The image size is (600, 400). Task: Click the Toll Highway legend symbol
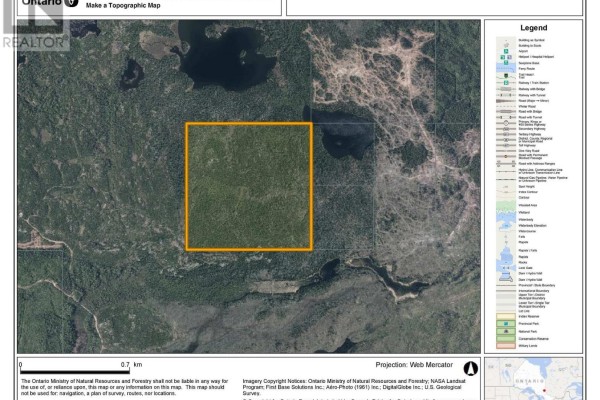[506, 145]
